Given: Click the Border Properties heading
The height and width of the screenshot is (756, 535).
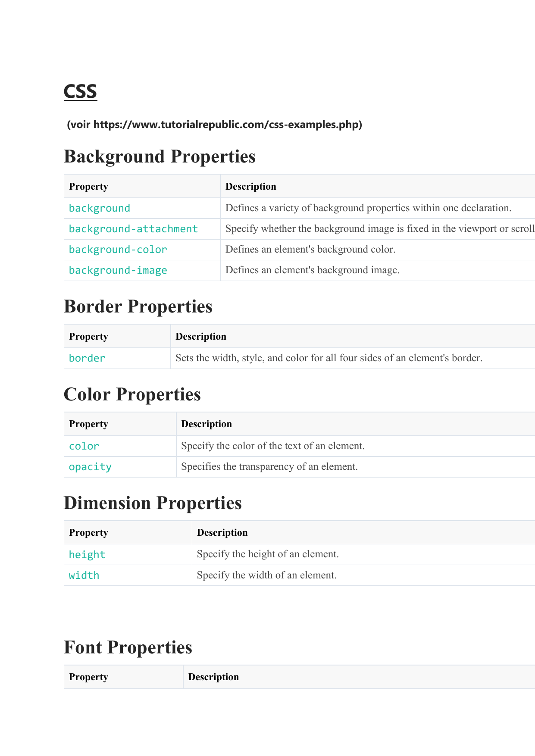Looking at the screenshot, I should 138,306.
